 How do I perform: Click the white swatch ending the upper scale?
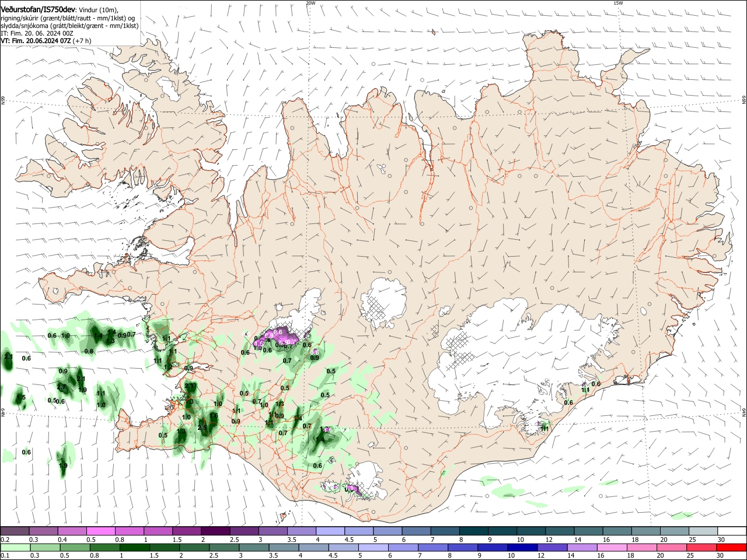pos(732,531)
